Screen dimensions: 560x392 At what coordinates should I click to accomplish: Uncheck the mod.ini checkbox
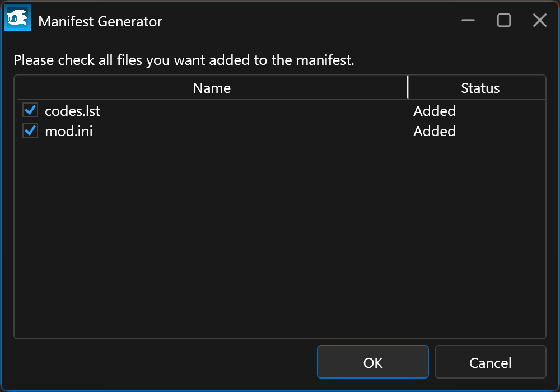pyautogui.click(x=30, y=131)
